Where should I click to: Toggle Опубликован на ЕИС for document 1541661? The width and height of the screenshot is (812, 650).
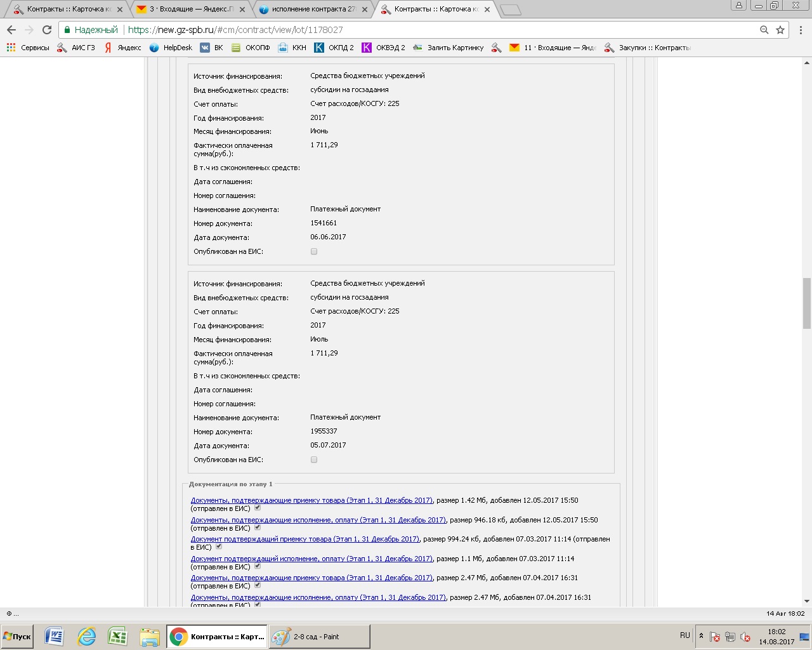pos(314,251)
